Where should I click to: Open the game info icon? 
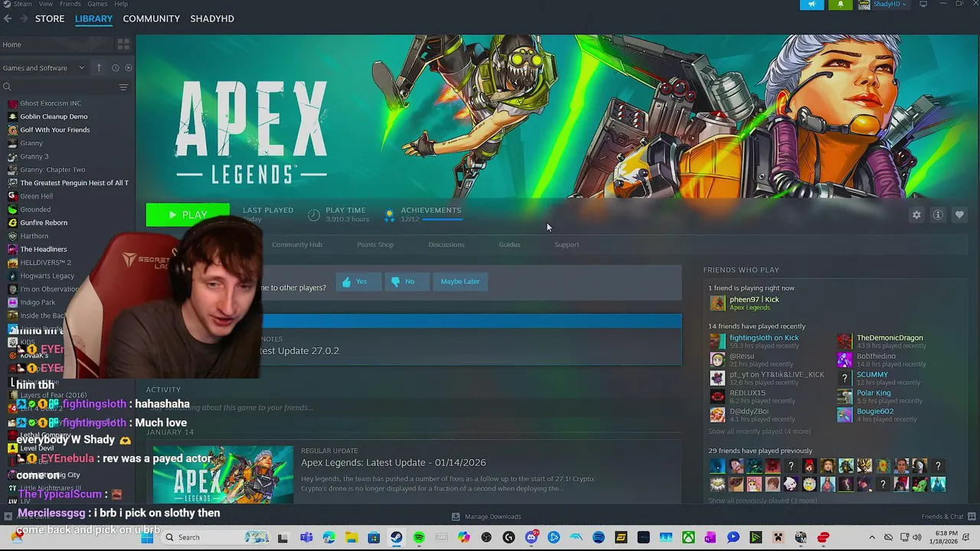click(x=938, y=215)
